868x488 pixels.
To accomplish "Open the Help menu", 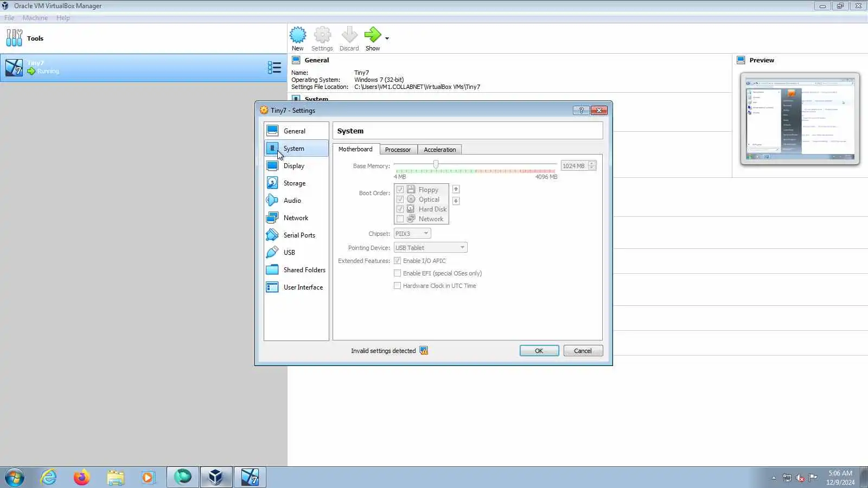I will click(63, 18).
